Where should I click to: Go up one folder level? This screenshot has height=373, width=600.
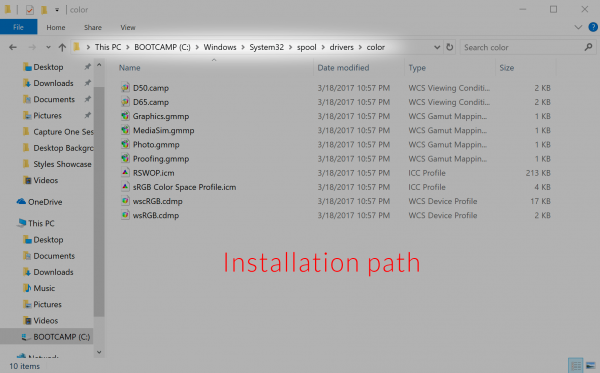point(62,47)
